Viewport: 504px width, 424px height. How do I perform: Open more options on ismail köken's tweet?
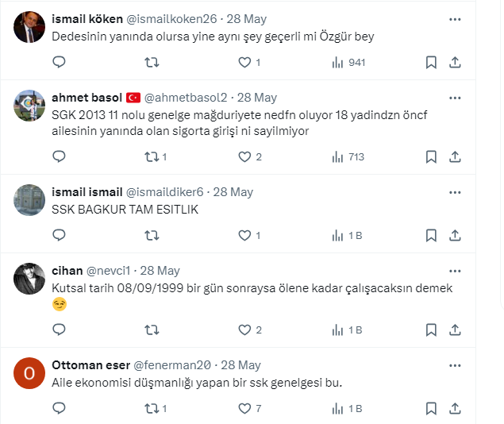point(455,18)
